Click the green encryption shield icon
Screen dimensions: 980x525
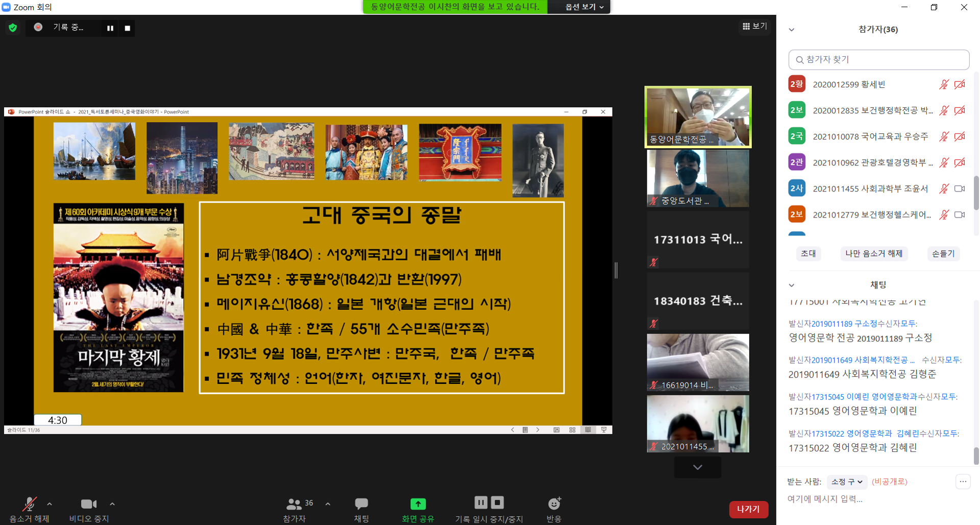coord(13,28)
